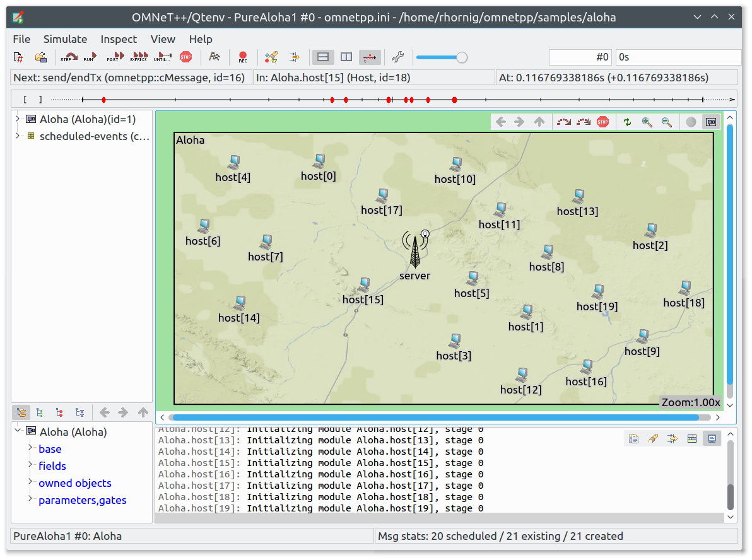Expand the fields node in inspector
Viewport: 752px width, 560px height.
click(x=30, y=464)
